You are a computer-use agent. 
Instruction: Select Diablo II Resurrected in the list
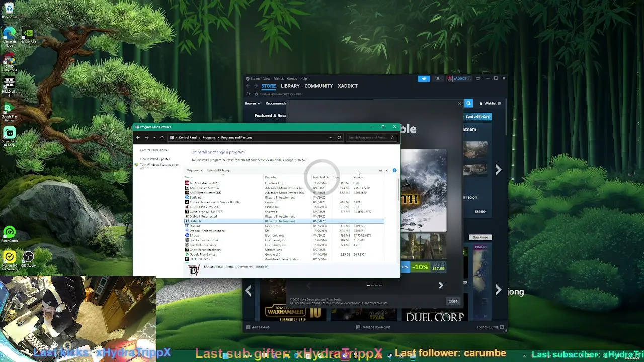284,217
